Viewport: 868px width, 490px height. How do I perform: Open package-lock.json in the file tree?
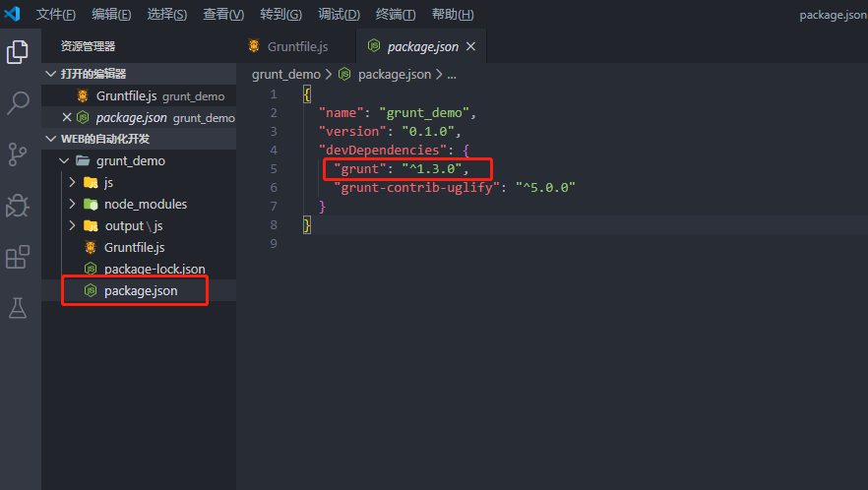point(139,269)
